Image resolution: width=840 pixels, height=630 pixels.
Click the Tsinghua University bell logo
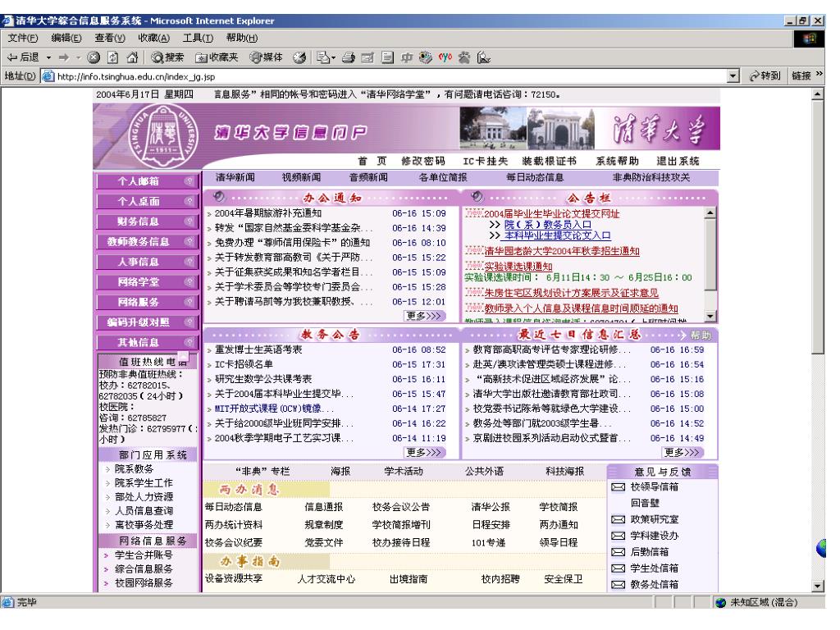click(x=165, y=136)
